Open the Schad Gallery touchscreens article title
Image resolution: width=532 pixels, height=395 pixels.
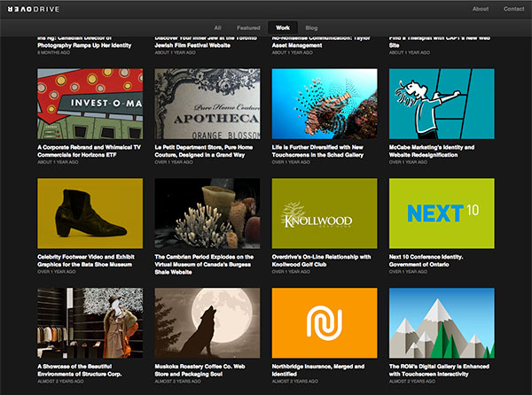click(x=317, y=151)
